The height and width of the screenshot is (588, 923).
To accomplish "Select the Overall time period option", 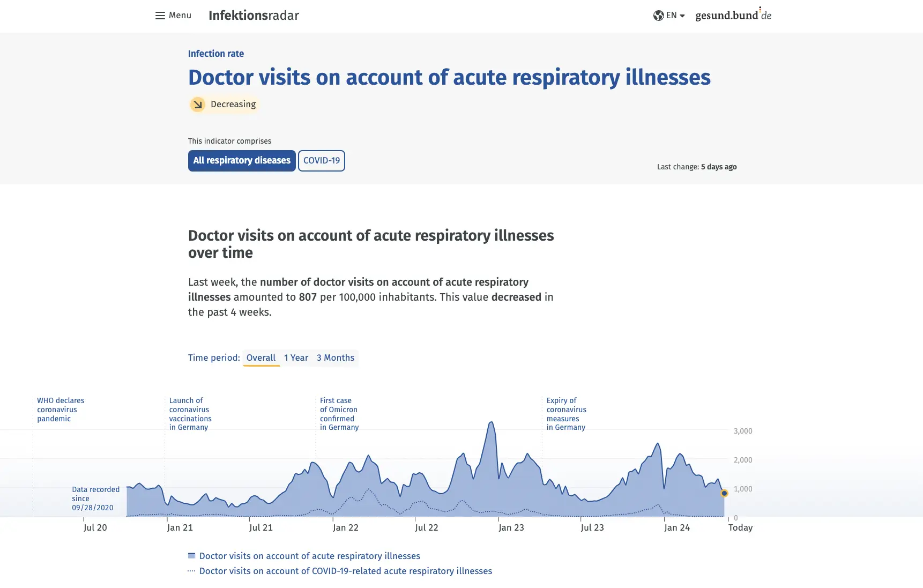I will pos(261,358).
